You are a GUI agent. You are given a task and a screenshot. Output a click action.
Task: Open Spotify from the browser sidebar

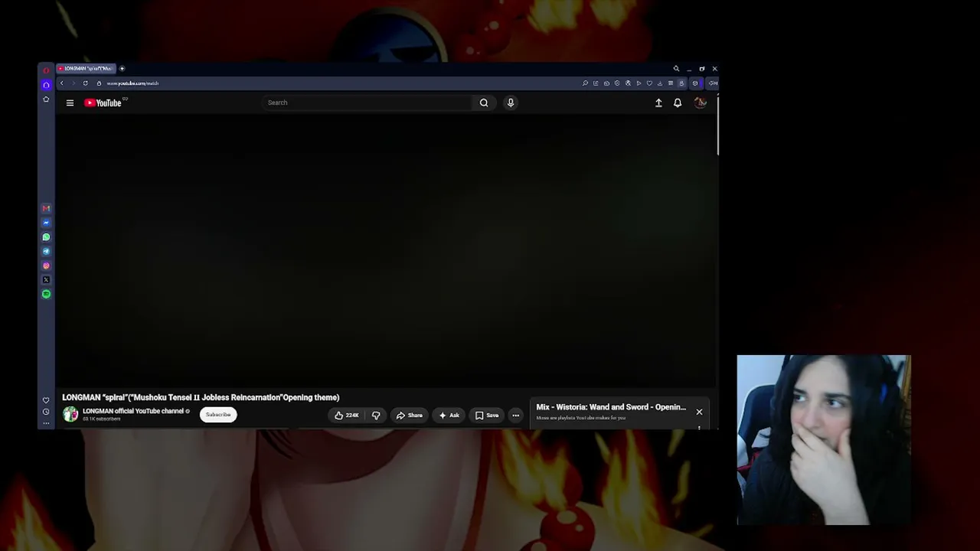tap(46, 294)
